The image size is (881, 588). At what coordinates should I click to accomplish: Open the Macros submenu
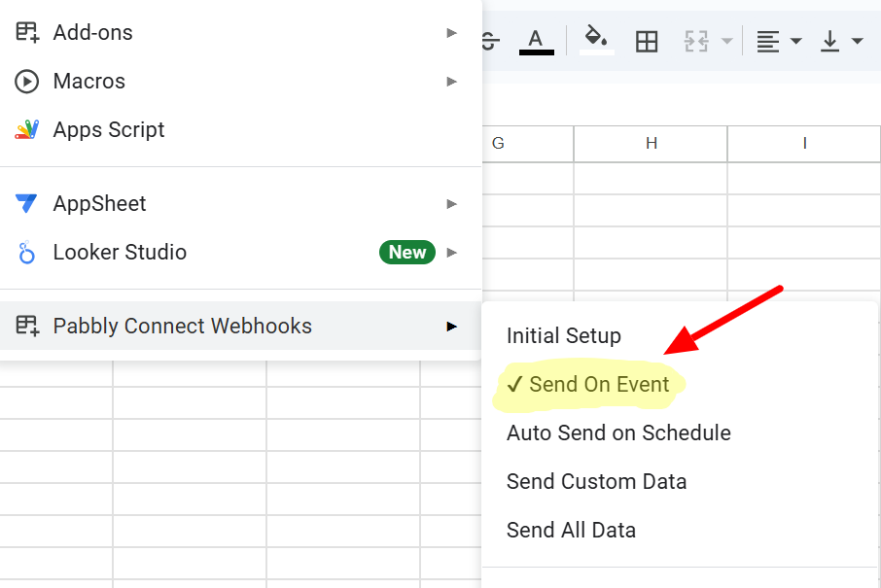[88, 81]
